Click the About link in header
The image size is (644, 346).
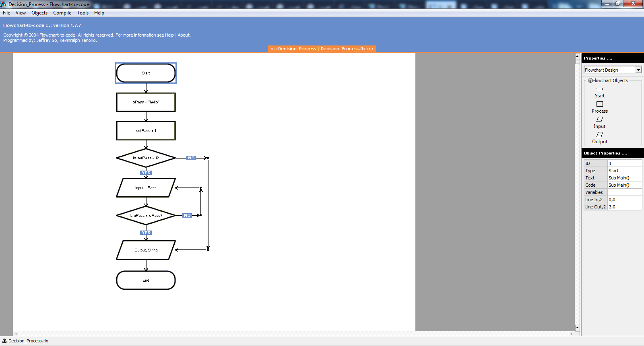click(184, 35)
